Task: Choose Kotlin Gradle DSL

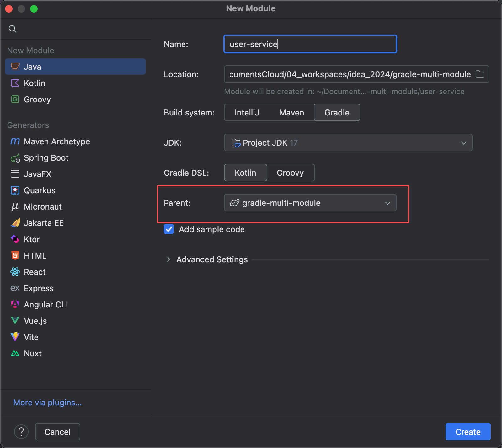Action: coord(245,173)
